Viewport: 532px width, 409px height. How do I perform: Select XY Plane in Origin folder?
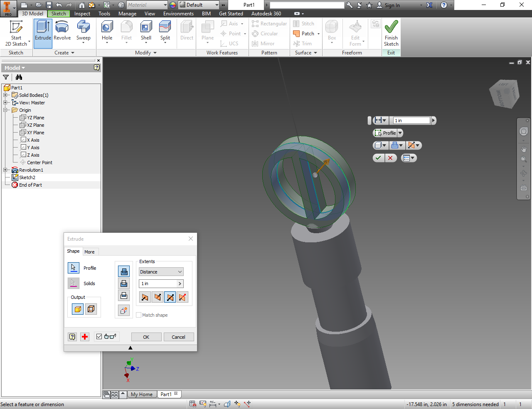35,133
